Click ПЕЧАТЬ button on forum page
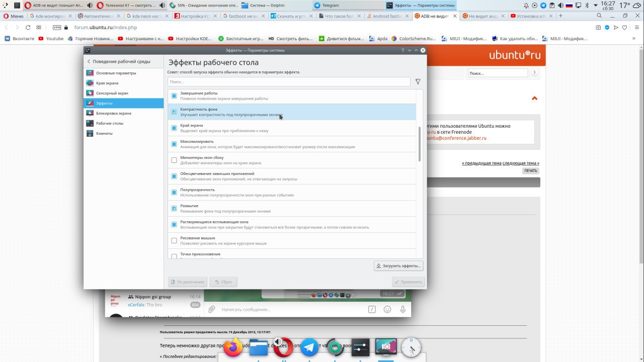Image resolution: width=644 pixels, height=362 pixels. tap(530, 170)
